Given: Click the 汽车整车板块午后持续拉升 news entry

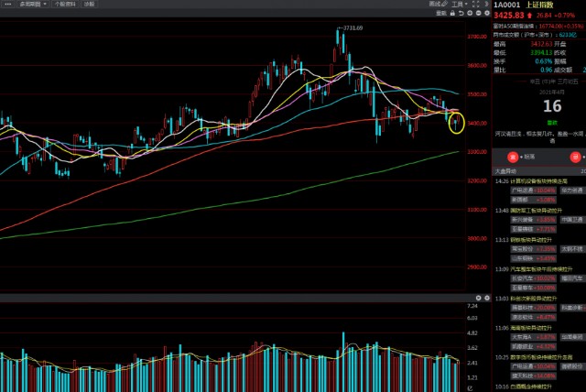Looking at the screenshot, I should point(537,269).
